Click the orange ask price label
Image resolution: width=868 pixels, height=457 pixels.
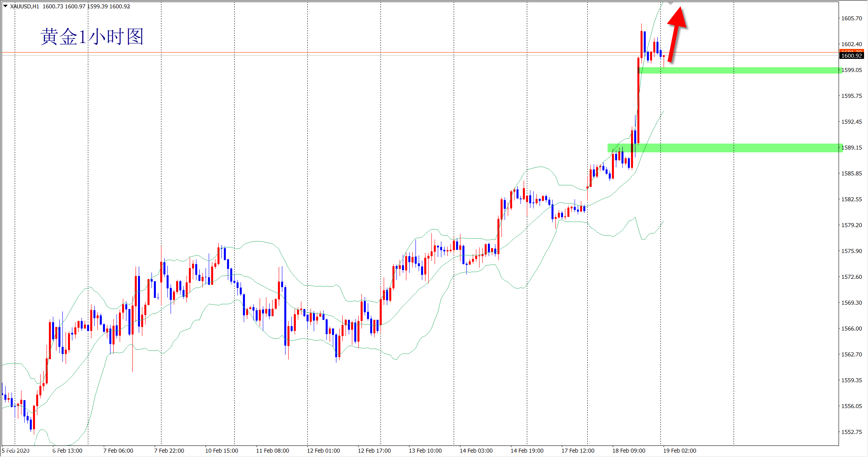[851, 51]
